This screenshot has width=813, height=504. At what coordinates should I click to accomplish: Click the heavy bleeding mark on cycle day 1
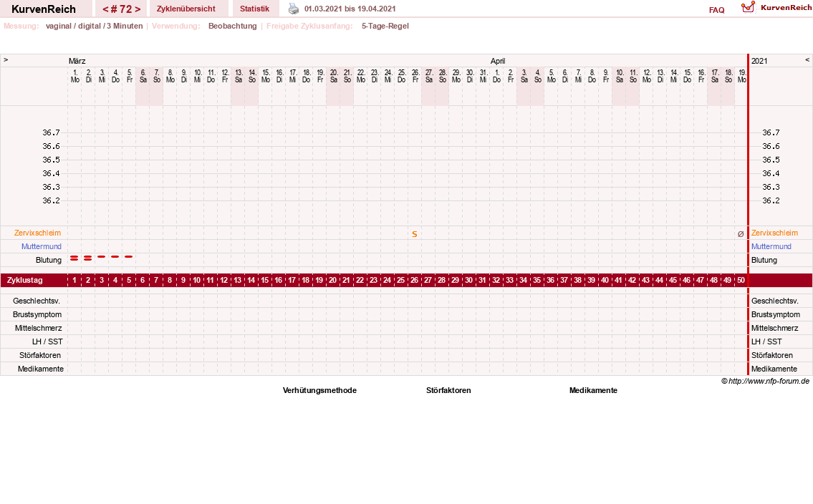click(74, 258)
